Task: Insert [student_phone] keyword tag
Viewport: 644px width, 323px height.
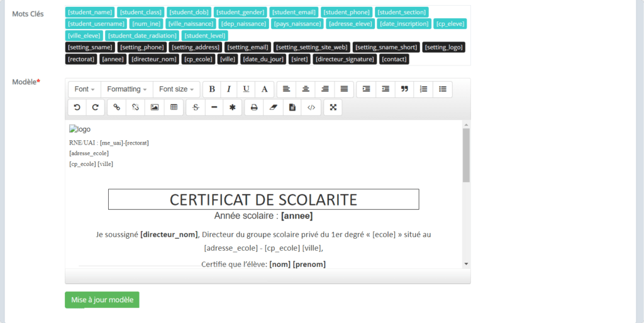Action: [x=347, y=12]
